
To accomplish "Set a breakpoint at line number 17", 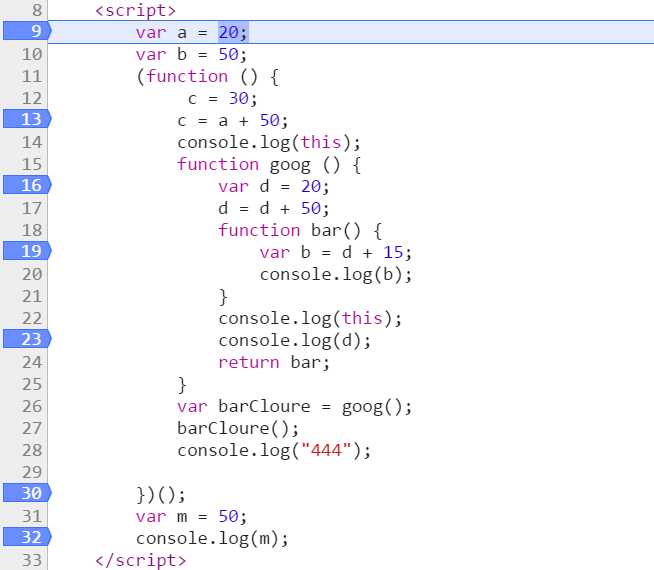I will tap(32, 208).
